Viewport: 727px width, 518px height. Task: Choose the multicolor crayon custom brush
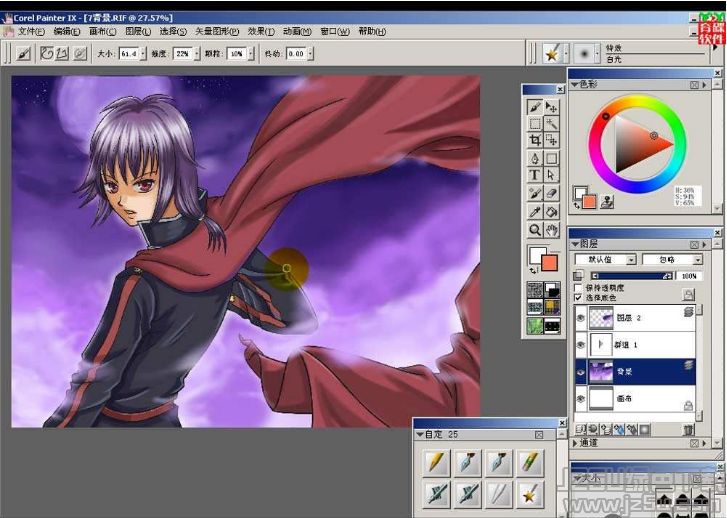[x=529, y=462]
